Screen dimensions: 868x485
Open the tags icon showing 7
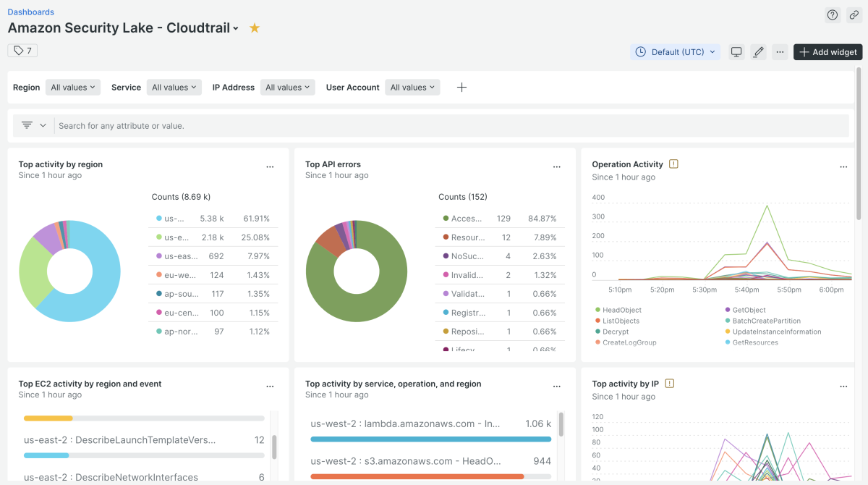[x=22, y=51]
